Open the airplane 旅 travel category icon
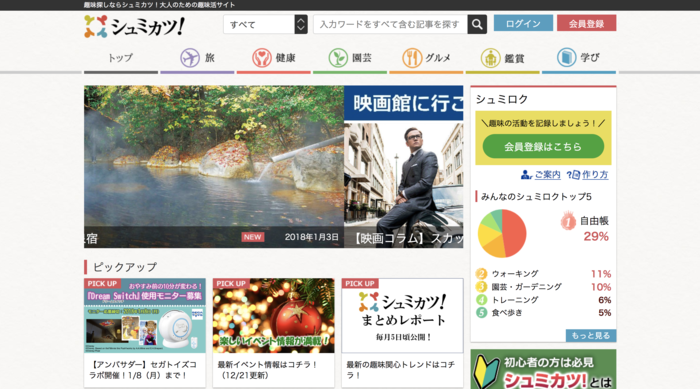 coord(190,58)
